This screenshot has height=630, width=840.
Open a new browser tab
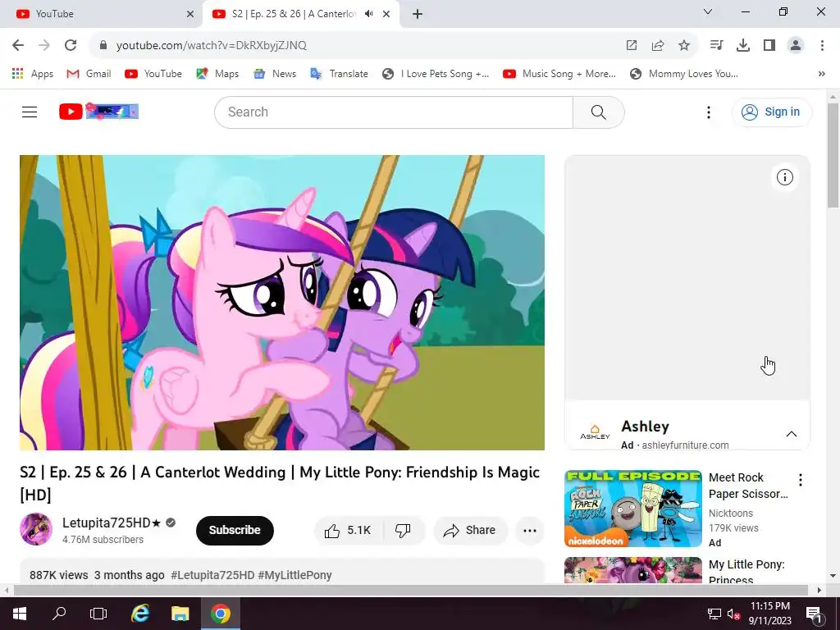click(x=418, y=14)
